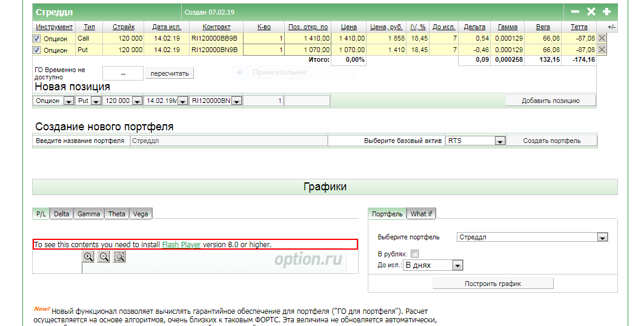
Task: Open the Опцион instrument dropdown
Action: click(x=69, y=101)
